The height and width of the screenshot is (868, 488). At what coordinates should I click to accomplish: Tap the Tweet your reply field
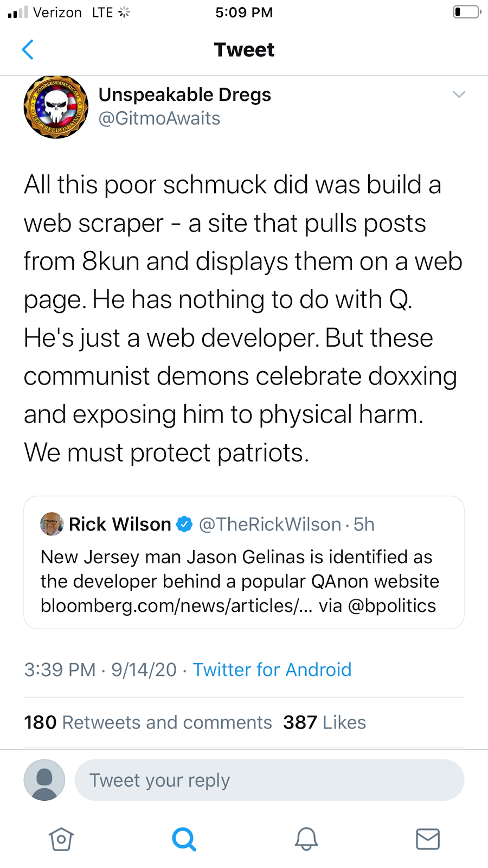[x=269, y=780]
